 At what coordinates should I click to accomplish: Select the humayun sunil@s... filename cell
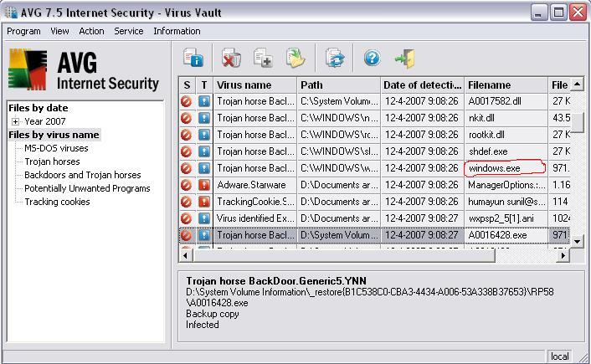(x=506, y=202)
